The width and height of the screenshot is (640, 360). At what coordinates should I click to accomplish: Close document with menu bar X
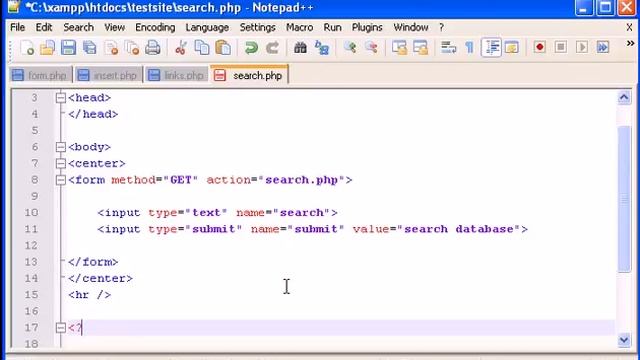pyautogui.click(x=629, y=27)
